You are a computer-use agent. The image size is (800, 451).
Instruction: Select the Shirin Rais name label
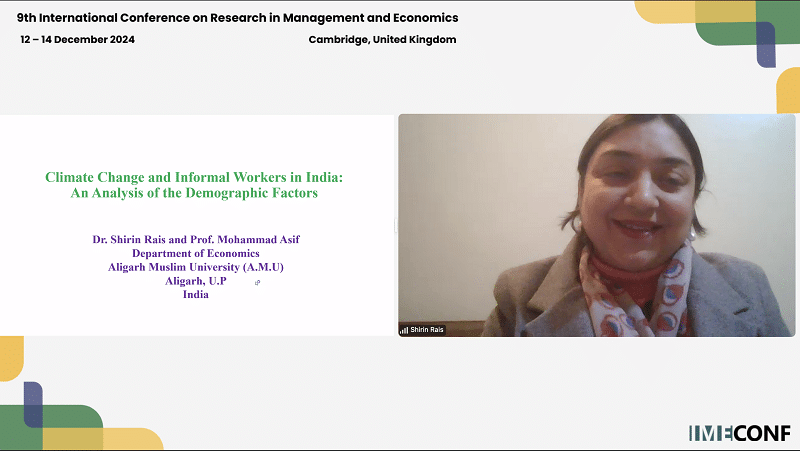pyautogui.click(x=425, y=329)
